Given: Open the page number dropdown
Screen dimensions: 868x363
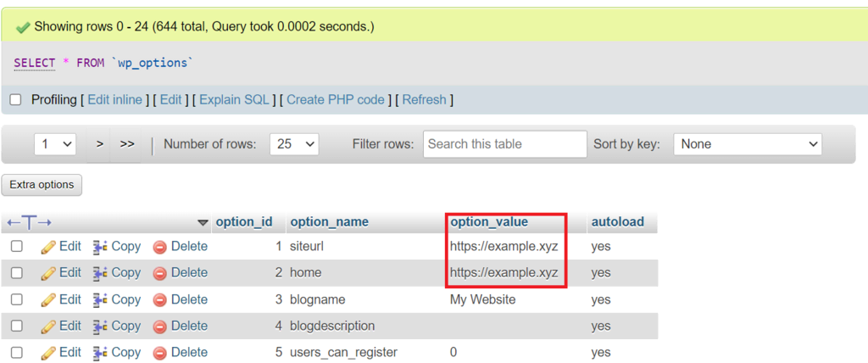Looking at the screenshot, I should point(55,144).
